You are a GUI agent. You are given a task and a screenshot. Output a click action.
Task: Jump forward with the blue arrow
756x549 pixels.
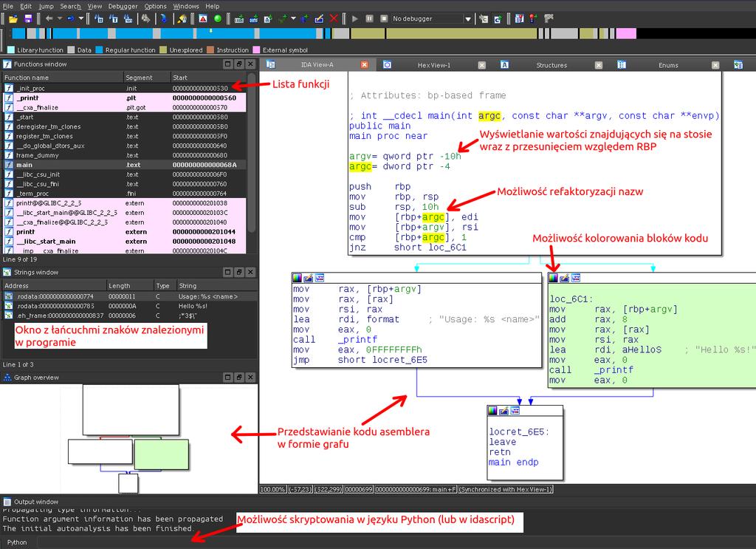pos(70,18)
